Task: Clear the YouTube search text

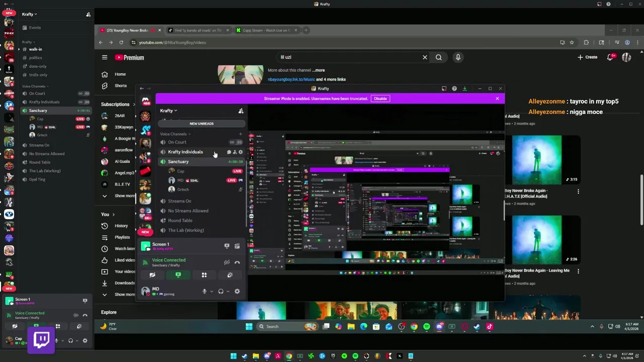Action: (425, 57)
